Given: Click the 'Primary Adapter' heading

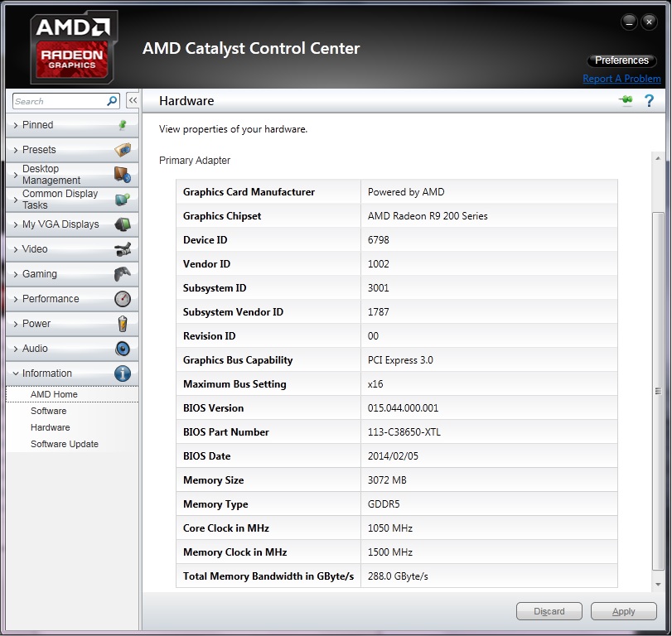Looking at the screenshot, I should point(194,160).
